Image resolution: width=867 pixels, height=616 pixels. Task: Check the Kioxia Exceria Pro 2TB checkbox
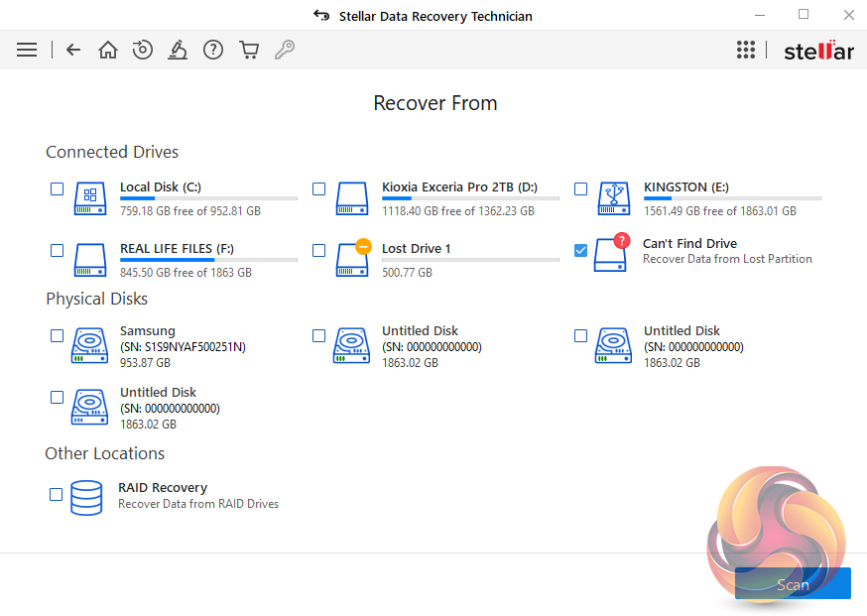[x=319, y=189]
